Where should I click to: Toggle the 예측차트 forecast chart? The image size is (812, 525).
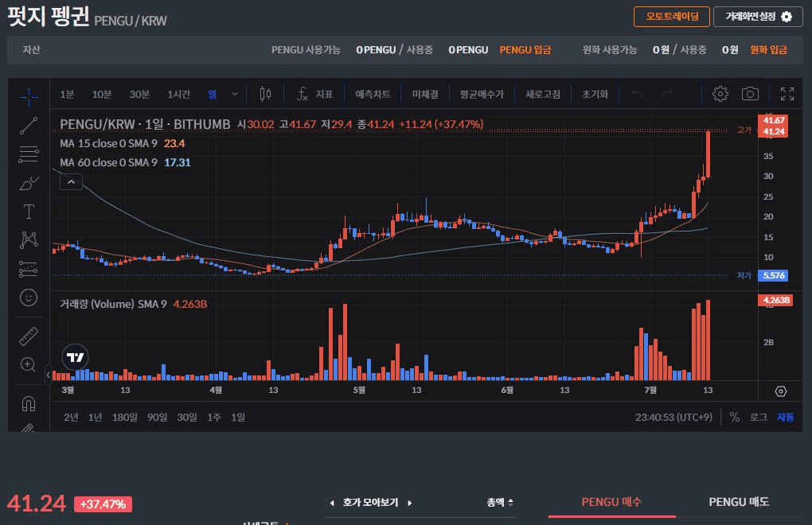click(x=373, y=94)
